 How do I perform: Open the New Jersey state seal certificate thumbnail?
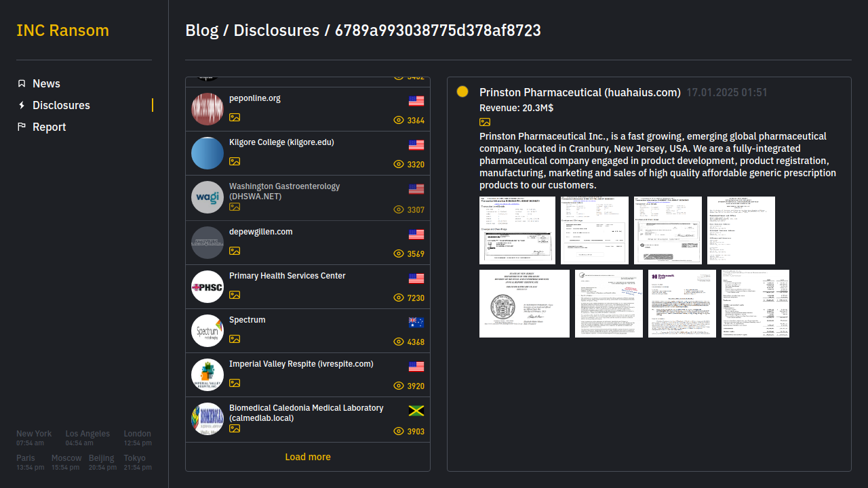[x=524, y=304]
